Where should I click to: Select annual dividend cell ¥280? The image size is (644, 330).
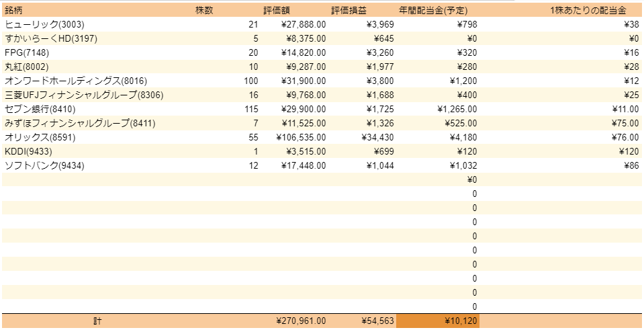[x=467, y=67]
